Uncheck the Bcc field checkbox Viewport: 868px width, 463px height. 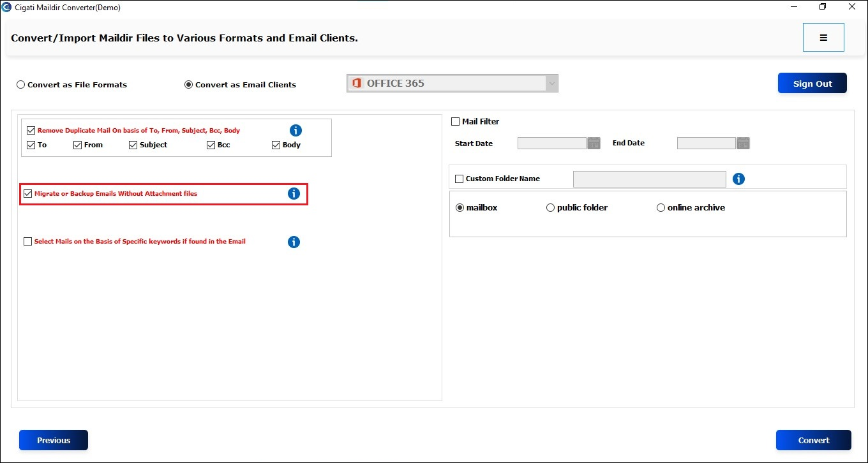[x=211, y=145]
